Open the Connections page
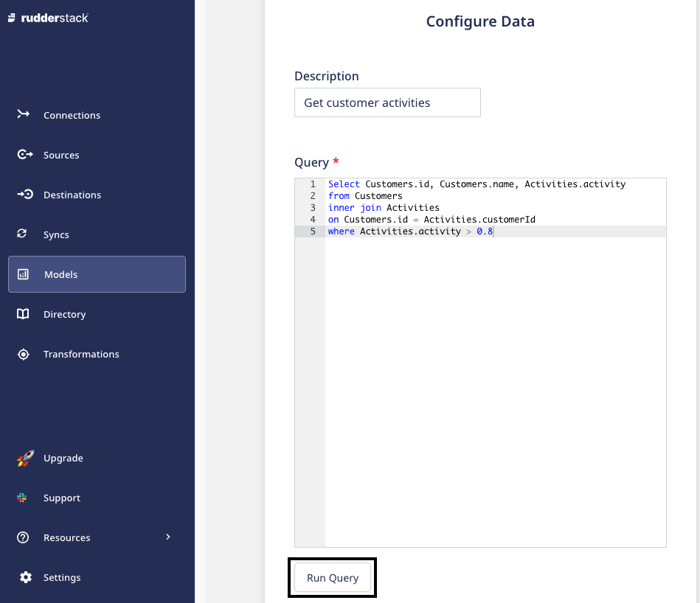 click(71, 115)
